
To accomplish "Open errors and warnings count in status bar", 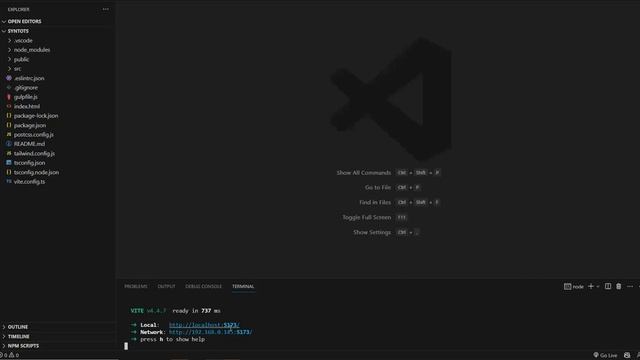I will (9, 355).
